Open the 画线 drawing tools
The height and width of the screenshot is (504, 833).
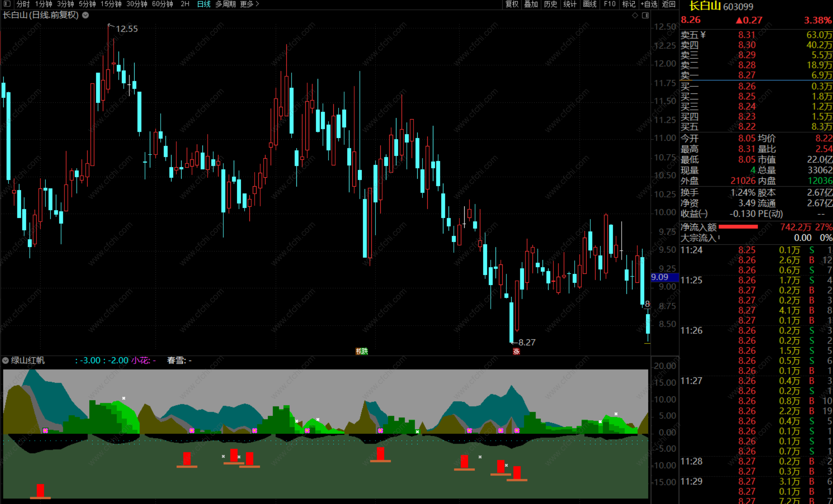point(590,4)
